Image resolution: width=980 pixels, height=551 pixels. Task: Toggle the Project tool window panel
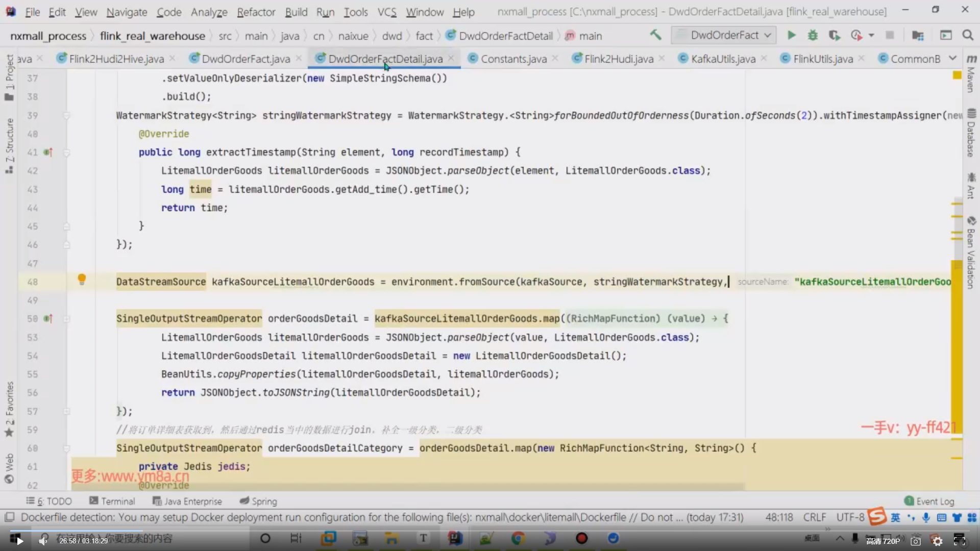(x=9, y=77)
